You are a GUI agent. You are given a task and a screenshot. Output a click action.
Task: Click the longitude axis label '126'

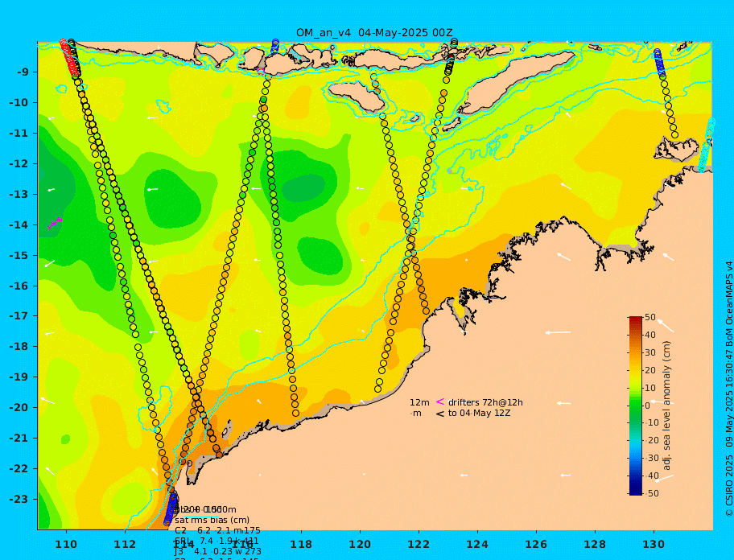pyautogui.click(x=536, y=545)
